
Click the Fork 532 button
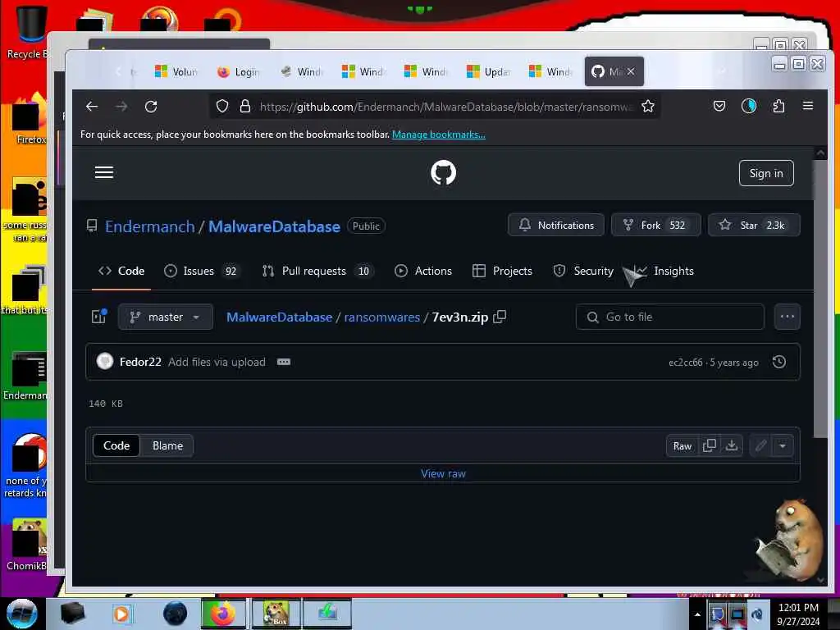[655, 225]
